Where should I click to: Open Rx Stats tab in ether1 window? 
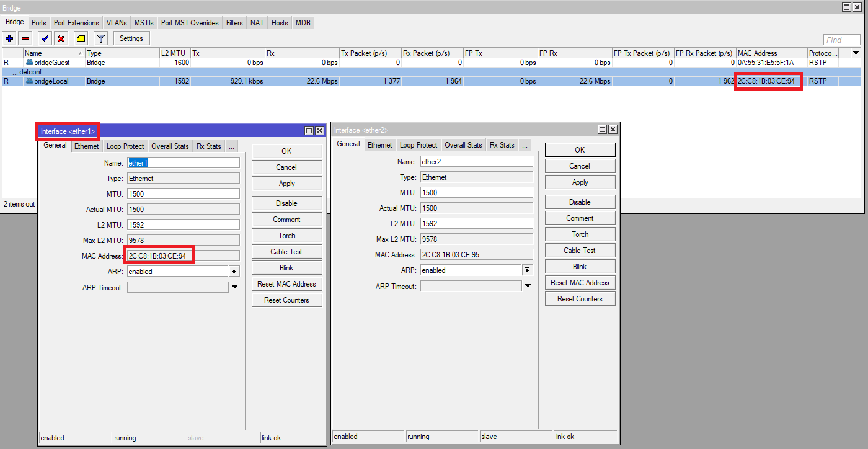209,146
